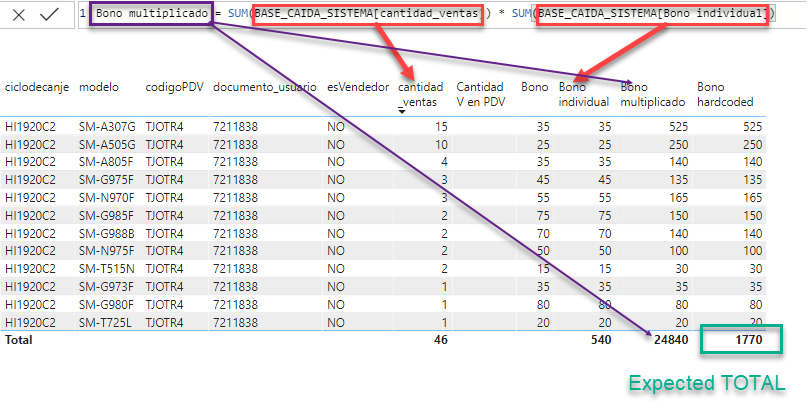This screenshot has height=416, width=810.
Task: Click the Bono multiplicado column header
Action: point(652,94)
